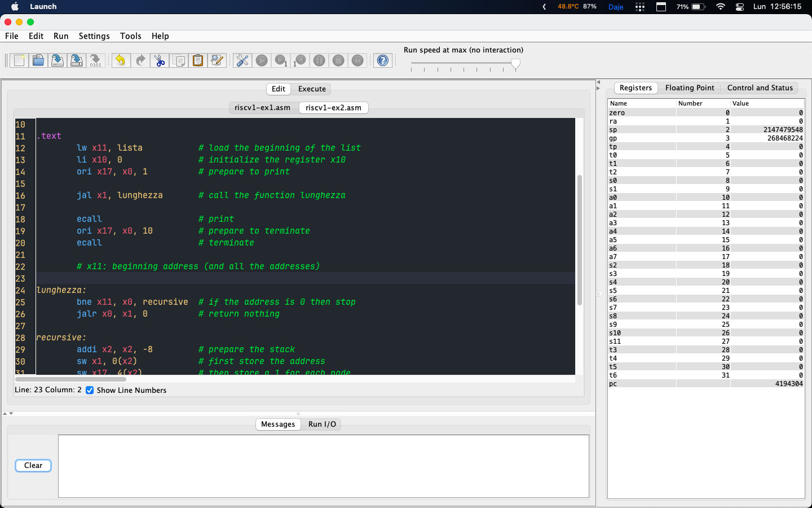Open the Help menu

click(160, 36)
